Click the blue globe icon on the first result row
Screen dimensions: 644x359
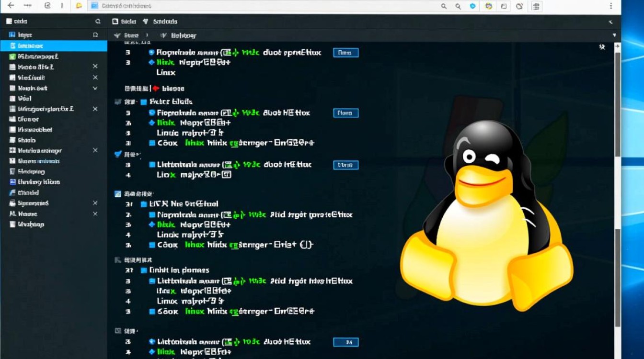click(x=152, y=53)
